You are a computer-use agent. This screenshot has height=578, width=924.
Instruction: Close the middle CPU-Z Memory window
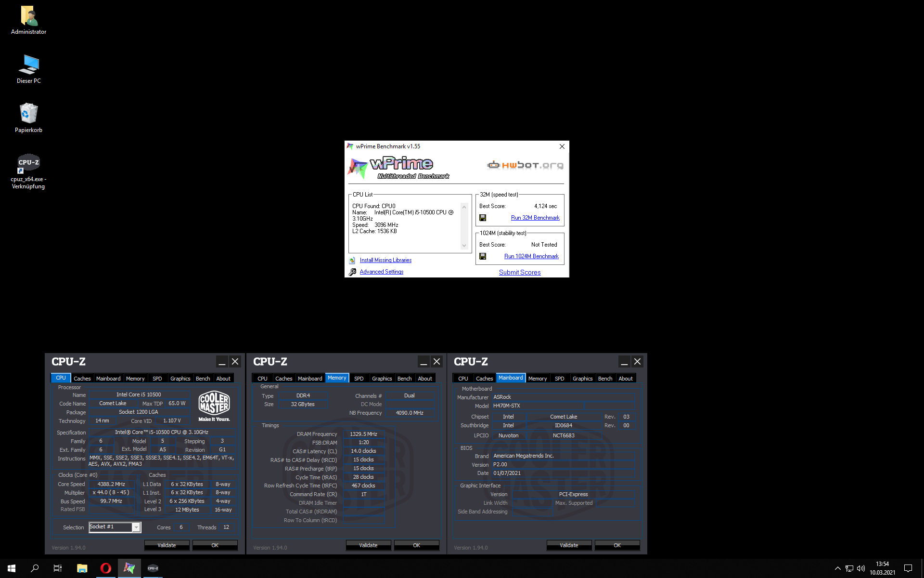coord(436,362)
